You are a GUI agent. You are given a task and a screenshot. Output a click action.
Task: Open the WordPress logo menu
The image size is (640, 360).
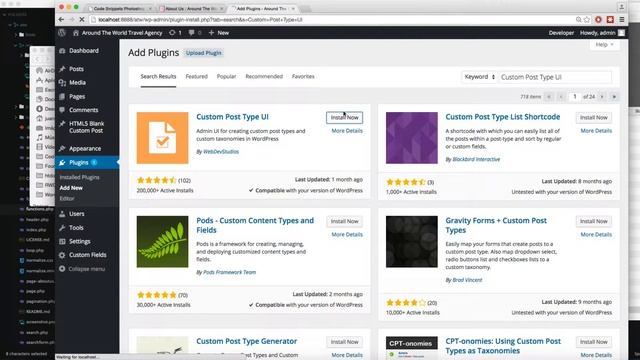click(x=62, y=33)
